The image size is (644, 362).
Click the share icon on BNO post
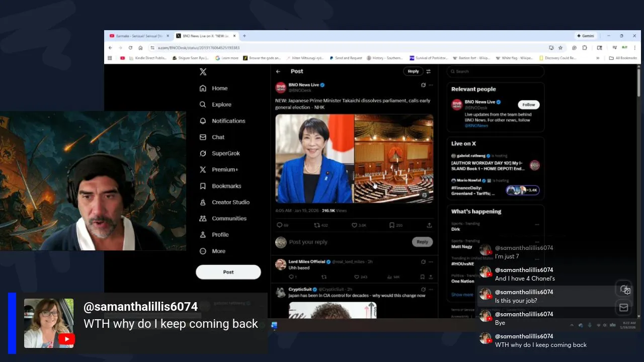(x=429, y=225)
